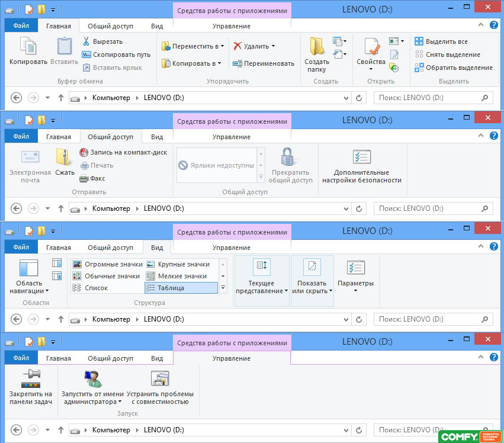Open recent locations arrow in window showing Управление ribbon
This screenshot has height=443, width=504.
coord(47,430)
